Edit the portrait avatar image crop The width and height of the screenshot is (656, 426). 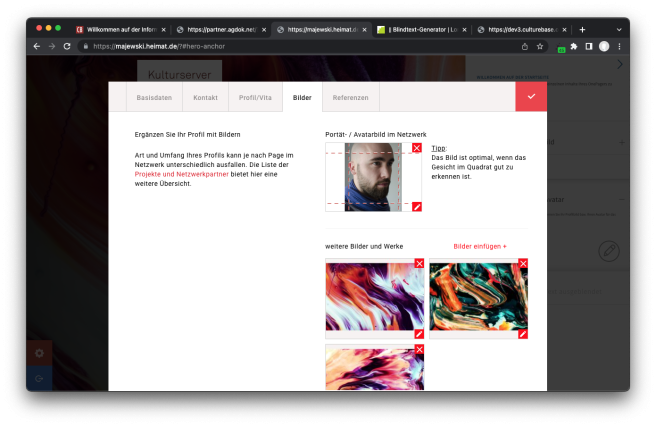(417, 206)
